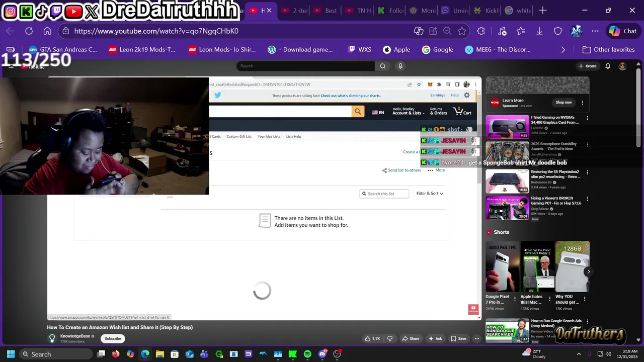Image resolution: width=644 pixels, height=362 pixels.
Task: Open more actions ellipsis under video
Action: [x=477, y=338]
